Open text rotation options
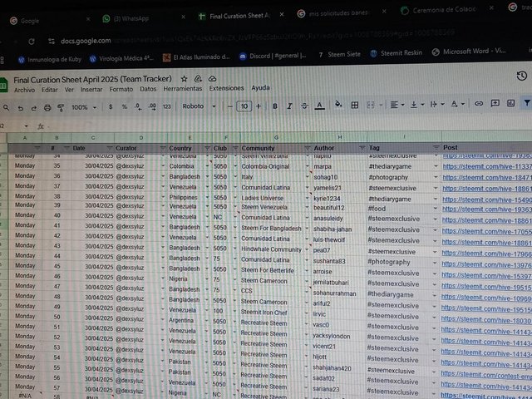 click(x=457, y=104)
